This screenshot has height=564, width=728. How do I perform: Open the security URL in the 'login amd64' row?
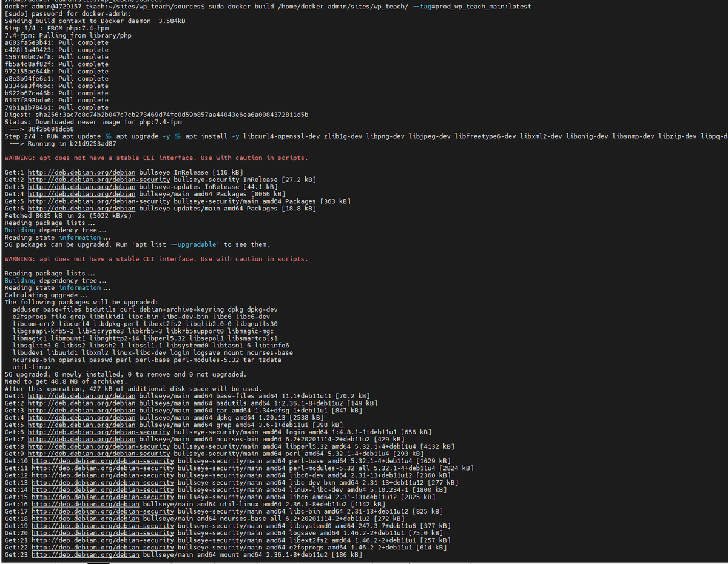click(99, 432)
